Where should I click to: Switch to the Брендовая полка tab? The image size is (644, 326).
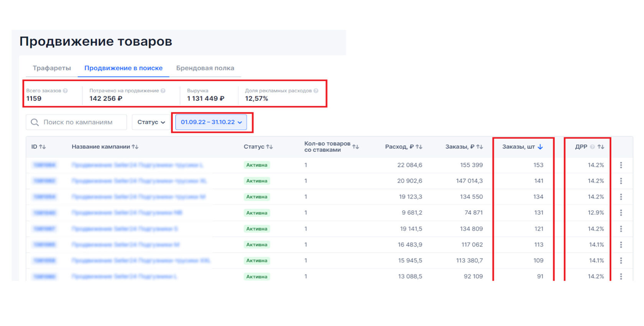coord(205,68)
